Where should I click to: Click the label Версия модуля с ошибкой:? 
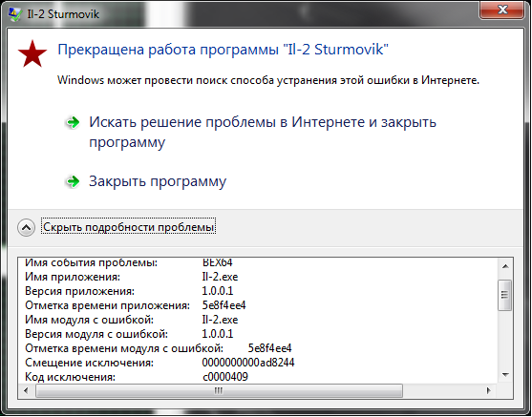coord(96,334)
